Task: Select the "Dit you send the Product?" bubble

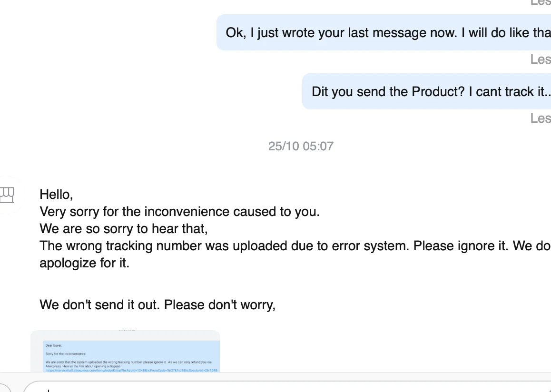Action: pos(426,91)
